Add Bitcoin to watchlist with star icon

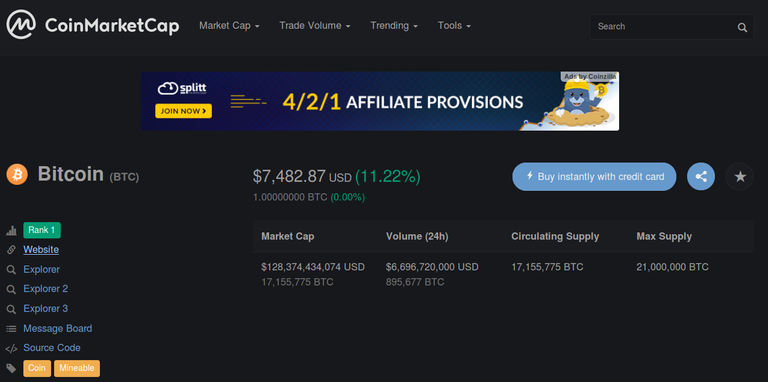[x=740, y=176]
